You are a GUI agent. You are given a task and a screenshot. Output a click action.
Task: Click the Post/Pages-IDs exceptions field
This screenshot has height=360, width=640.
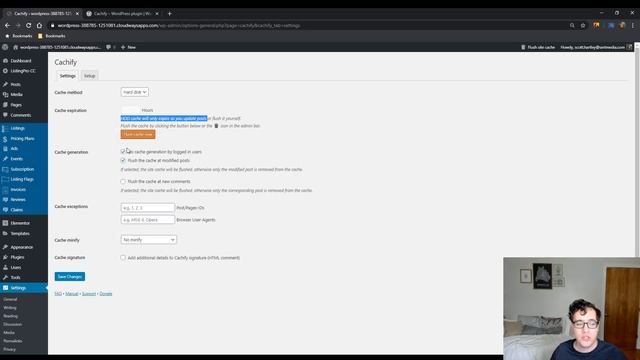147,208
